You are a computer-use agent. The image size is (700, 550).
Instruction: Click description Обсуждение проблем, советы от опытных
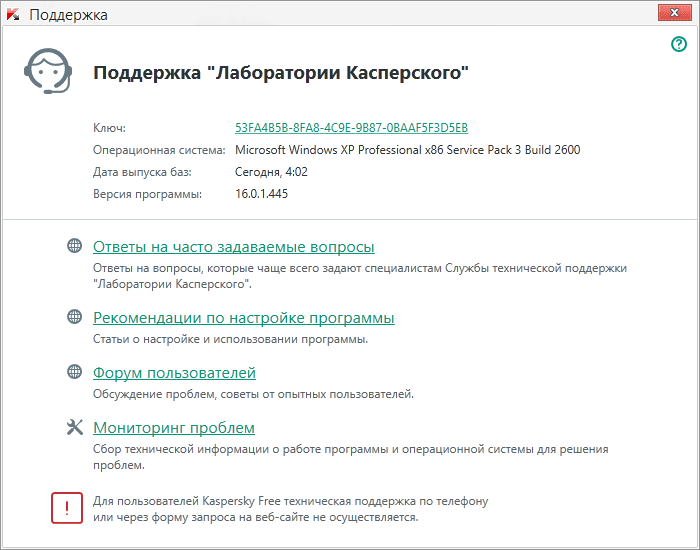(x=253, y=394)
